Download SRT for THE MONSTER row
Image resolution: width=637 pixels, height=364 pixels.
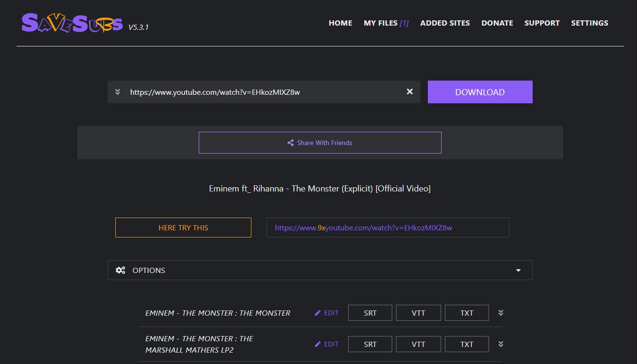pyautogui.click(x=370, y=313)
